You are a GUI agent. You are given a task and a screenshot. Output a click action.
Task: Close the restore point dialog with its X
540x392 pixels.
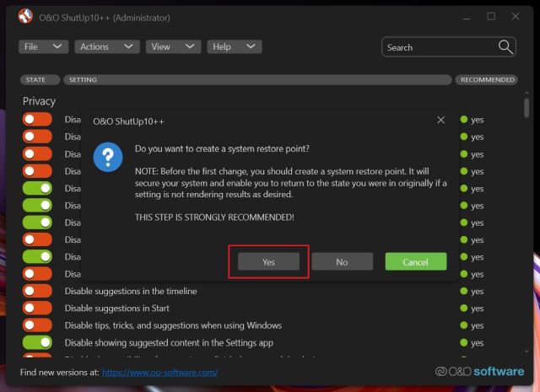tap(440, 120)
